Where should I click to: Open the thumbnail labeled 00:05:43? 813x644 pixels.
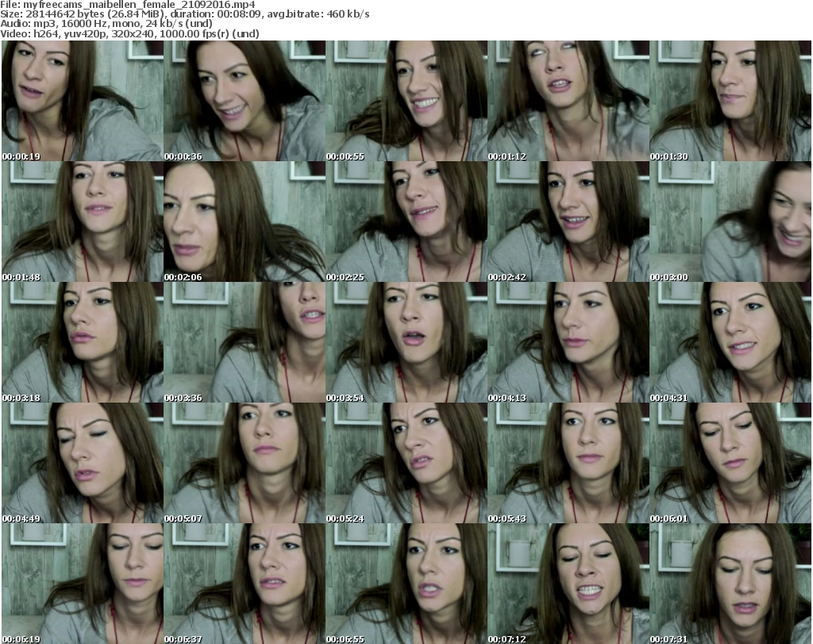click(x=568, y=463)
